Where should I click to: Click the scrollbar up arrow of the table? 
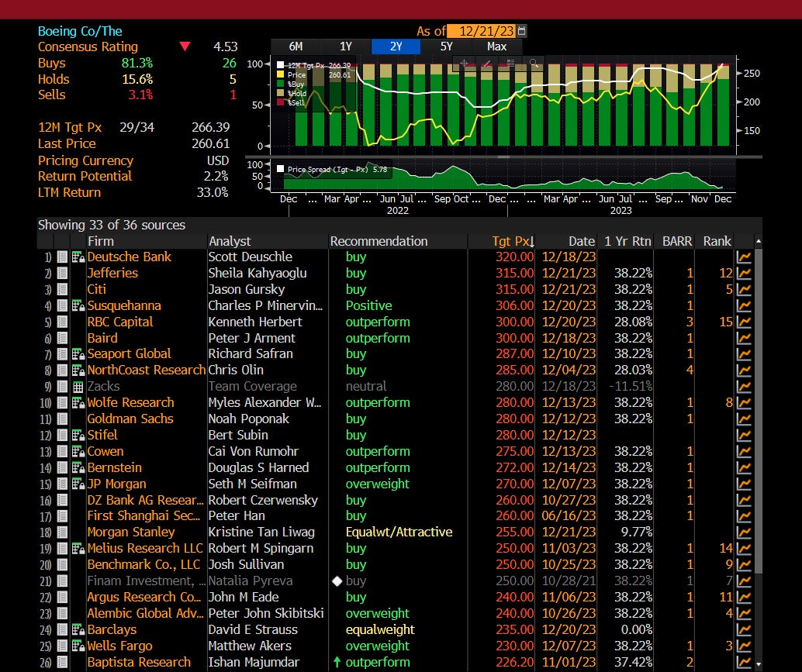click(759, 241)
